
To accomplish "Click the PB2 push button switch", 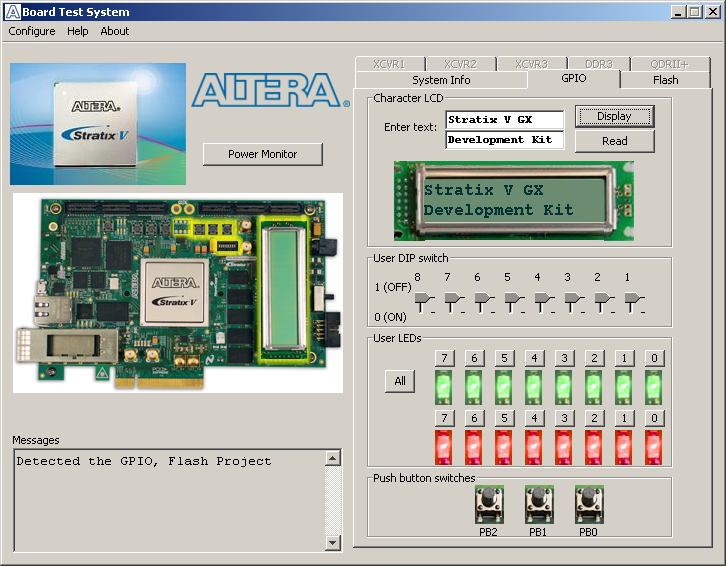I will click(x=489, y=504).
